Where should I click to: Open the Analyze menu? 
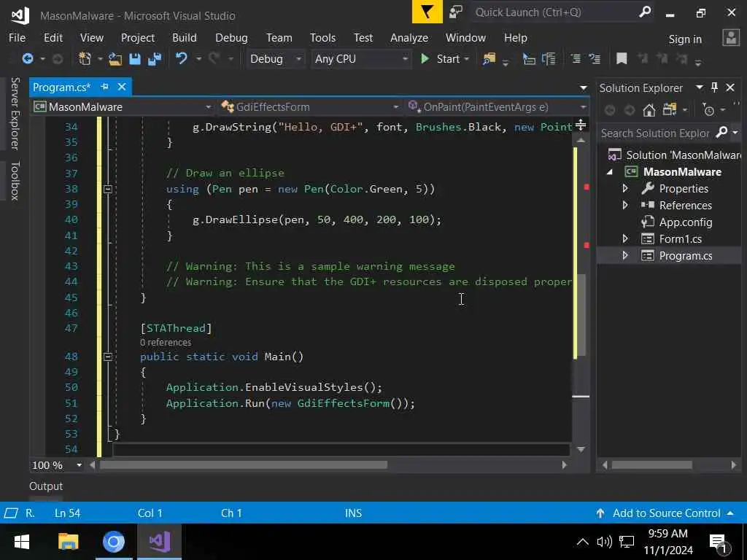[409, 38]
